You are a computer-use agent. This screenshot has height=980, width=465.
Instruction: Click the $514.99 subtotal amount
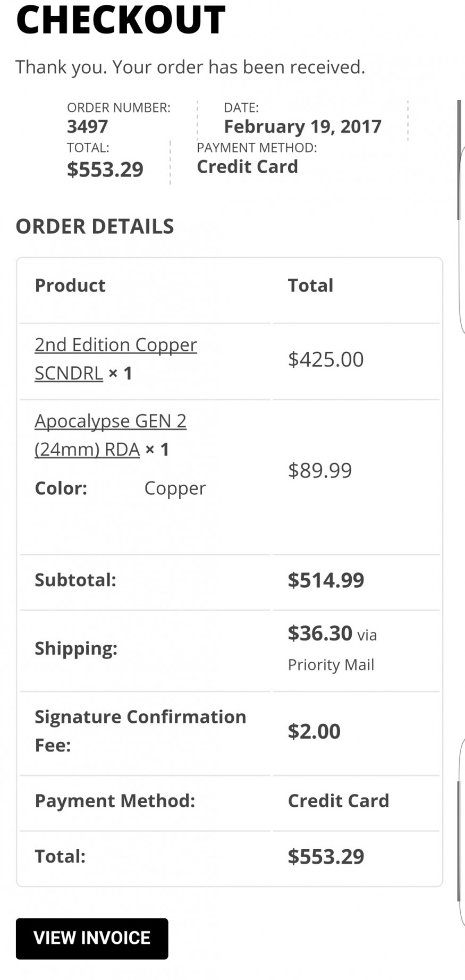(x=326, y=580)
